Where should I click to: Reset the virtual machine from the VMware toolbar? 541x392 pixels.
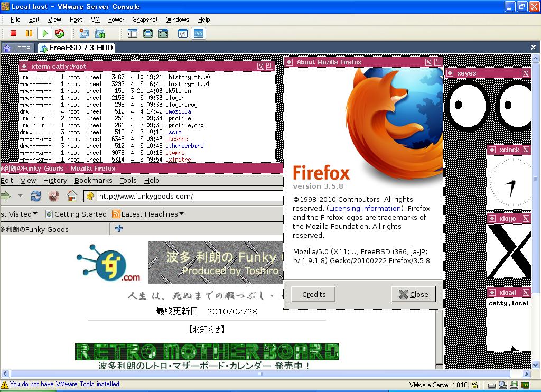pos(60,33)
